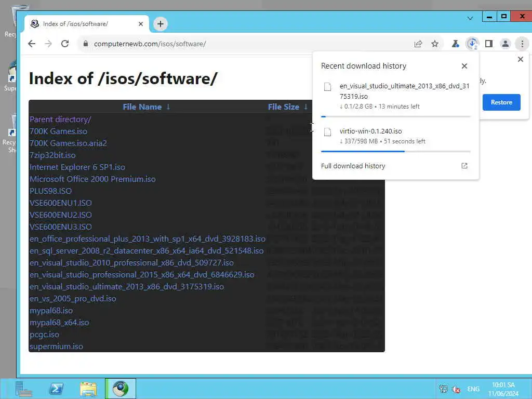Image resolution: width=532 pixels, height=399 pixels.
Task: Reload the current page
Action: [65, 44]
